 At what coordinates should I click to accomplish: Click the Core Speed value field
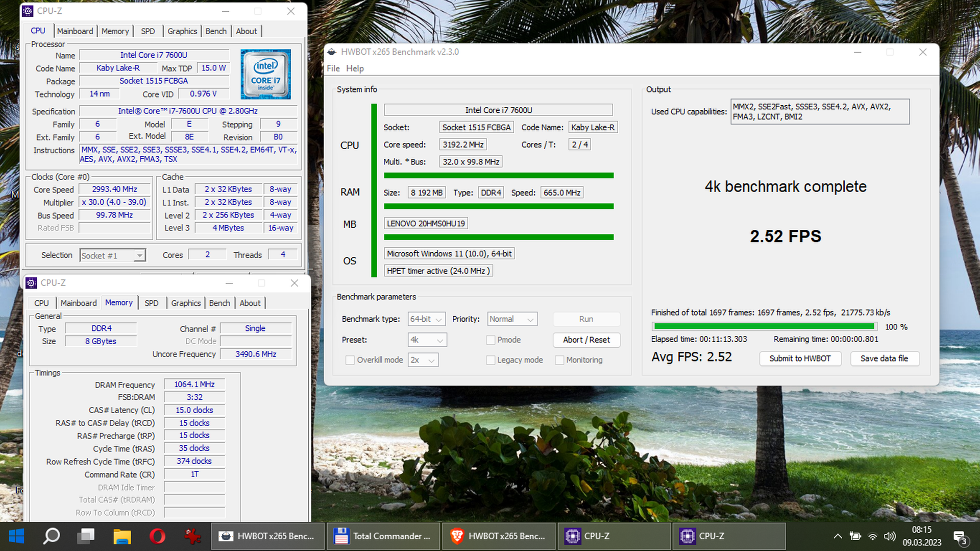(x=115, y=189)
